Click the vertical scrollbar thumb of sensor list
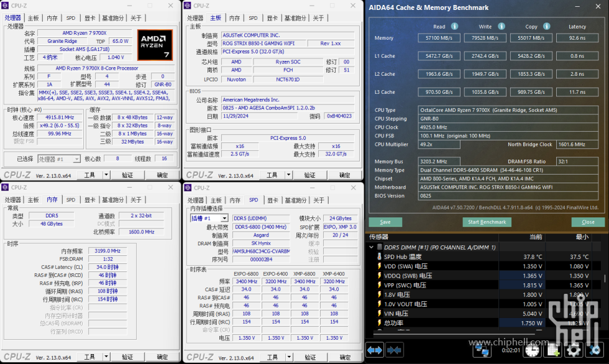 click(605, 279)
